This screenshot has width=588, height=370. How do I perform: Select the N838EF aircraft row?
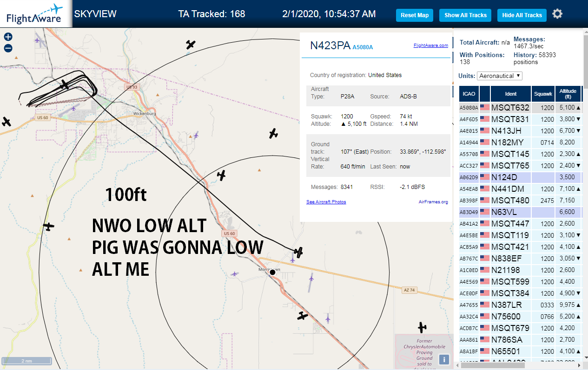520,259
